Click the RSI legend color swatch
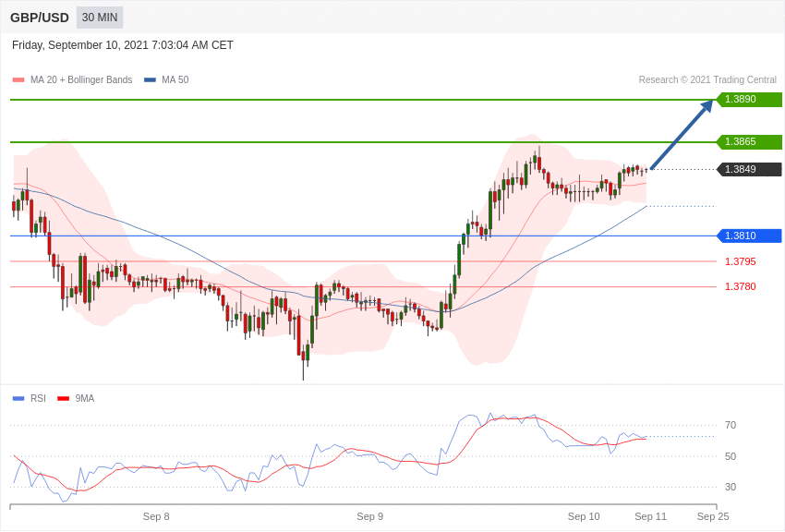Image resolution: width=785 pixels, height=532 pixels. 18,399
